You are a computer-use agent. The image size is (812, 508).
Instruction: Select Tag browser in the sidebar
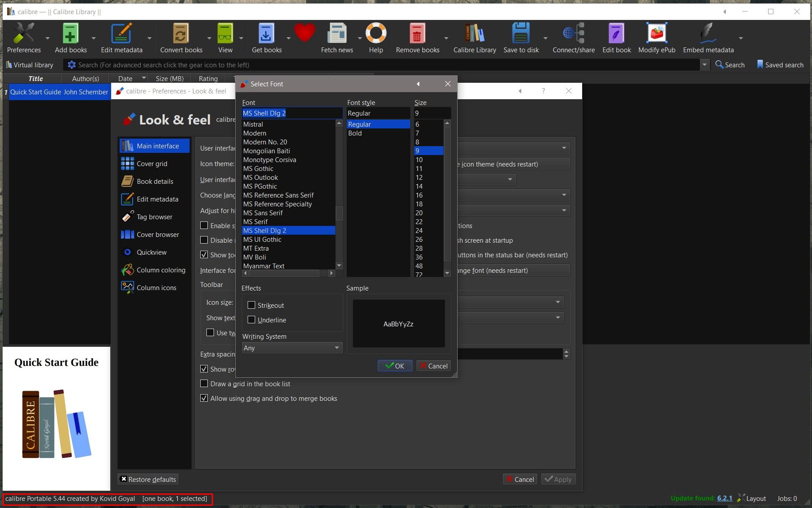[x=154, y=217]
